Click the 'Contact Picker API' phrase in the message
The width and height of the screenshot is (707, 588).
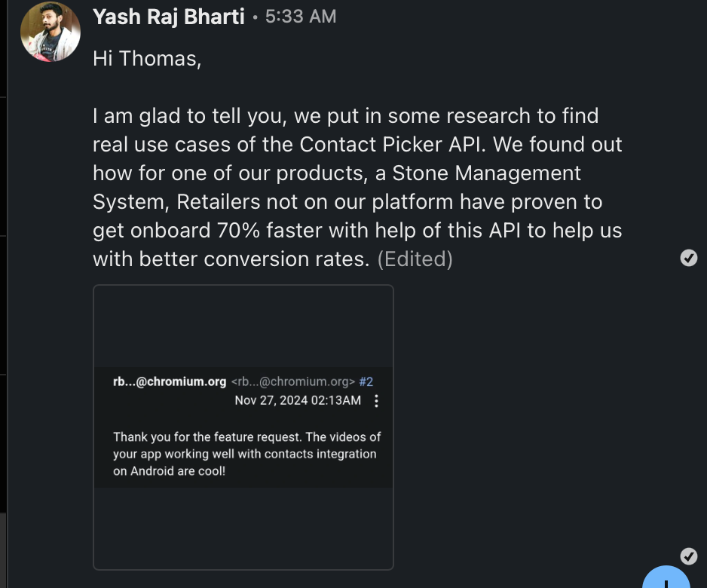click(x=392, y=144)
